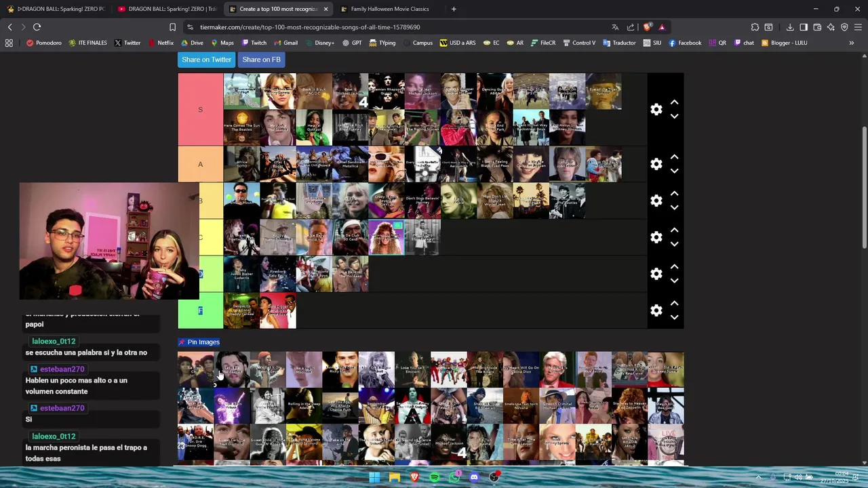Move the A tier row down
Viewport: 868px width, 488px height.
coord(674,171)
